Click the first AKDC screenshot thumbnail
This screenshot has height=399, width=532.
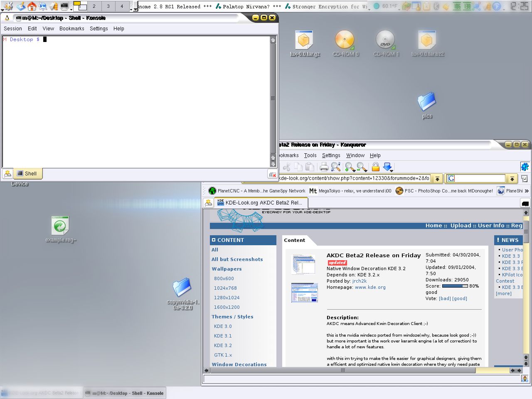pos(304,264)
